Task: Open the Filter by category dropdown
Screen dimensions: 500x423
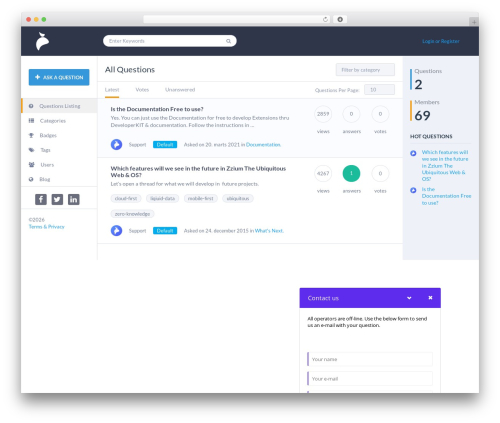Action: pyautogui.click(x=365, y=70)
